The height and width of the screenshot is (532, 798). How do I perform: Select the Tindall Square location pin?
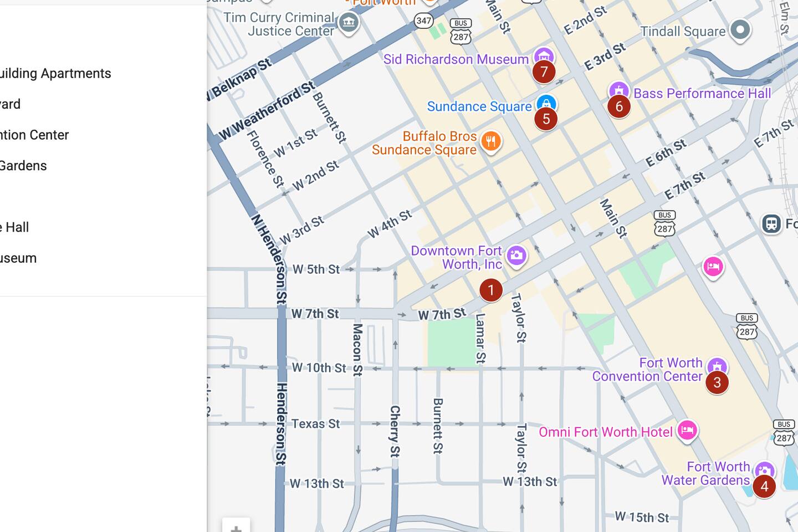[x=740, y=30]
